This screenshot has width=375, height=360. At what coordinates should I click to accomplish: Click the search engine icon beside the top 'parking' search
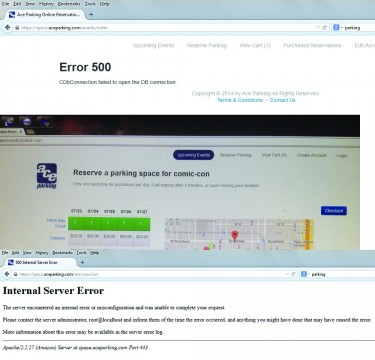pyautogui.click(x=336, y=28)
